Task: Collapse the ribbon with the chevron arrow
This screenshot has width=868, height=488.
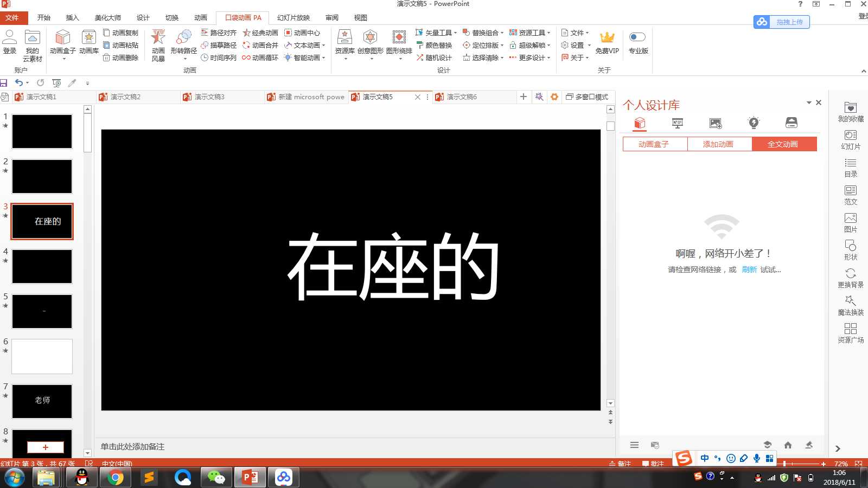Action: pos(864,71)
